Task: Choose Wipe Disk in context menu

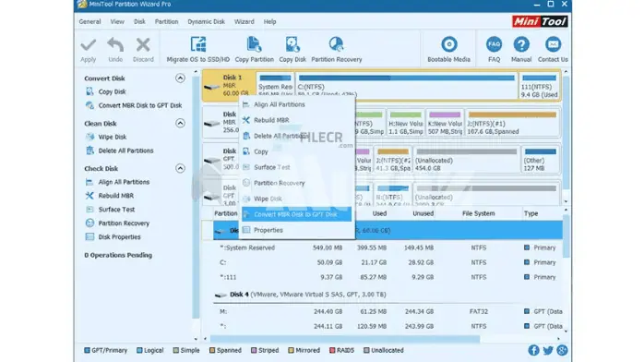Action: click(297, 199)
